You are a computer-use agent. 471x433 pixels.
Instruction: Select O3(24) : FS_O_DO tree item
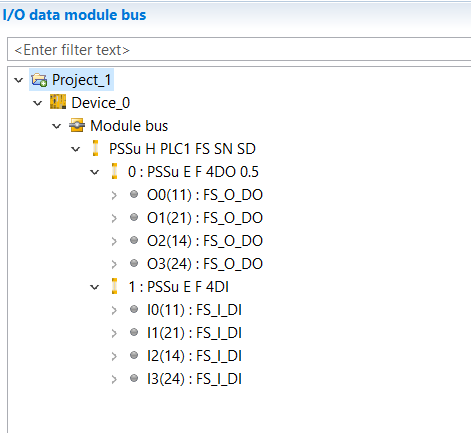coord(205,264)
